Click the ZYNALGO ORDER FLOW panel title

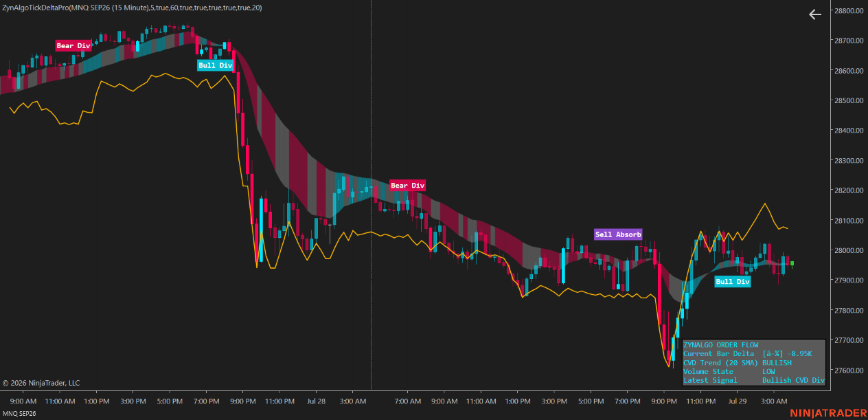coord(721,345)
